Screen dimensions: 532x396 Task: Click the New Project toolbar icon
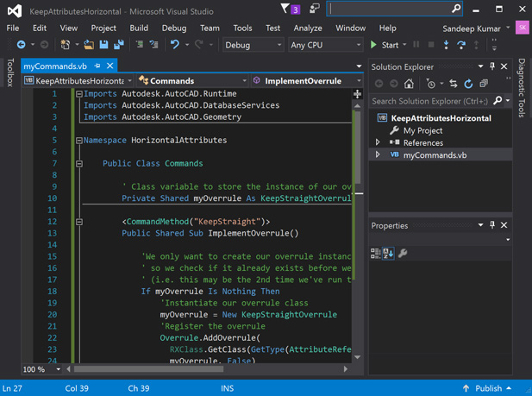tap(66, 45)
